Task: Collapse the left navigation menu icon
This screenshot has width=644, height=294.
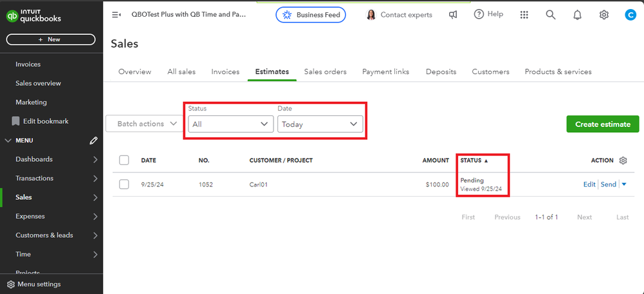Action: (116, 15)
